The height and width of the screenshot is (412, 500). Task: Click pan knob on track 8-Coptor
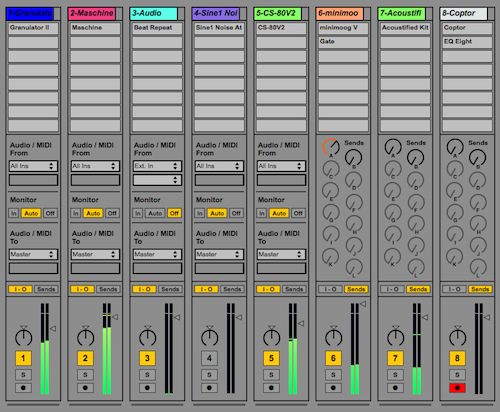click(x=457, y=337)
